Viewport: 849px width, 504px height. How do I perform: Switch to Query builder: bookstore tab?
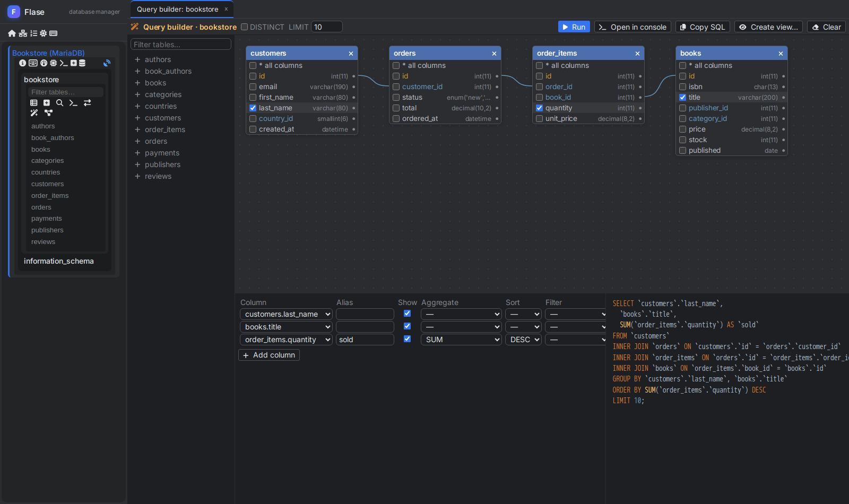178,10
